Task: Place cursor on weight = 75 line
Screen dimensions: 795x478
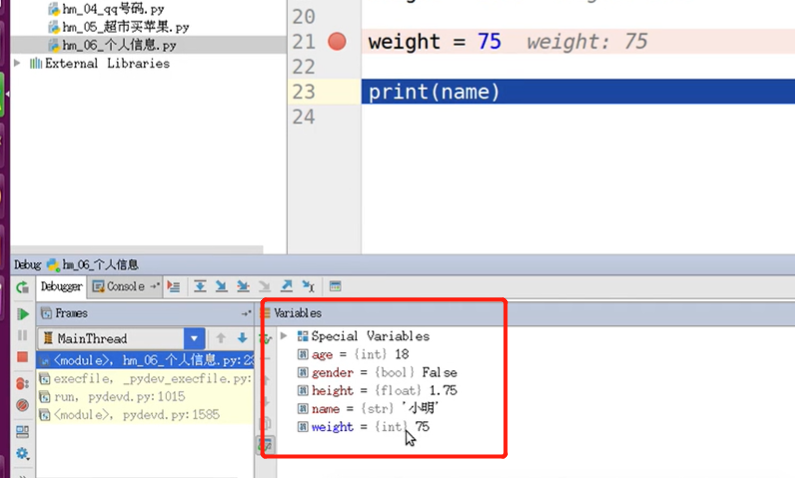Action: point(578,42)
